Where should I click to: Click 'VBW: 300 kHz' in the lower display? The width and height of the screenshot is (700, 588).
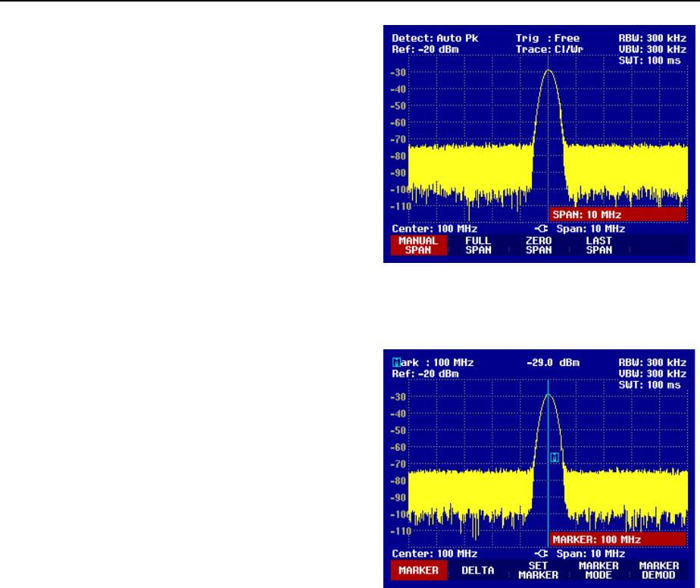click(x=652, y=374)
